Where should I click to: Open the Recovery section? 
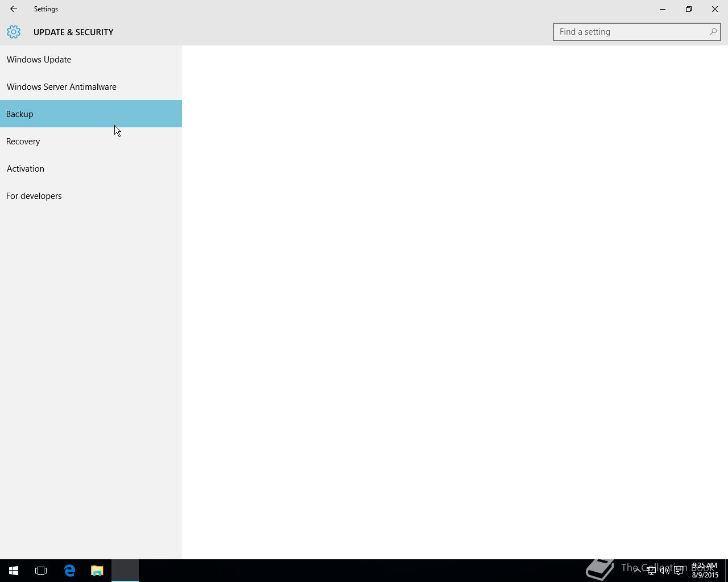(91, 141)
